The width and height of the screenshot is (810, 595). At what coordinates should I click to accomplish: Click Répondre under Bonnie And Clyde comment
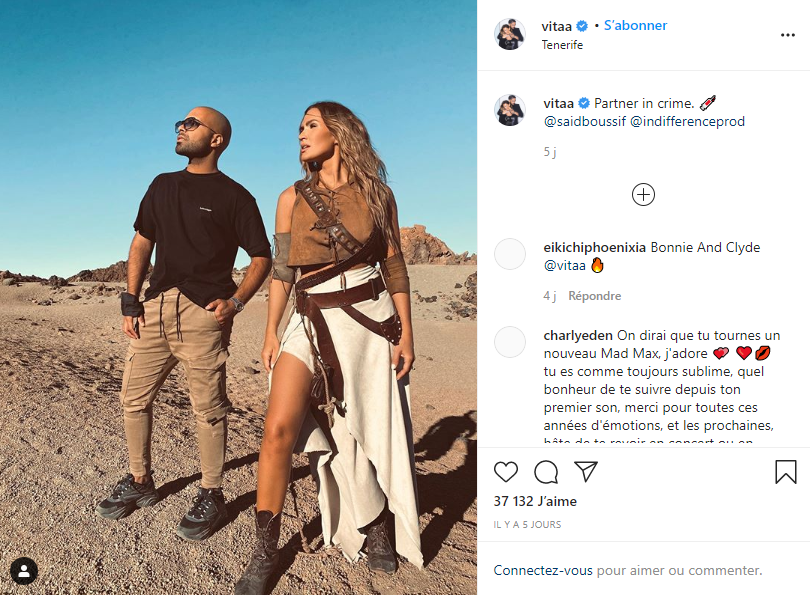coord(595,296)
